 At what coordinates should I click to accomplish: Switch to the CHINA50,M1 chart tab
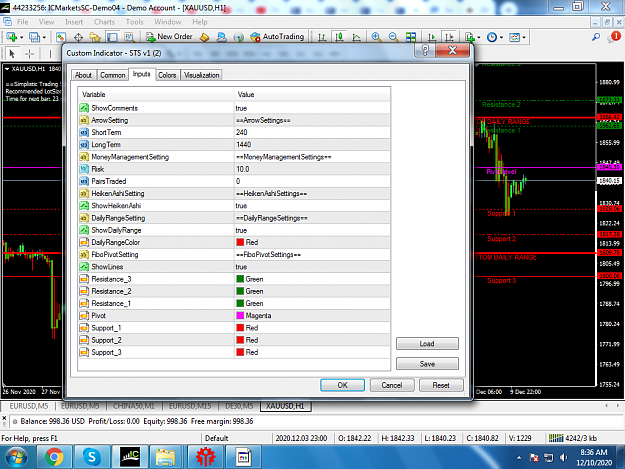134,406
